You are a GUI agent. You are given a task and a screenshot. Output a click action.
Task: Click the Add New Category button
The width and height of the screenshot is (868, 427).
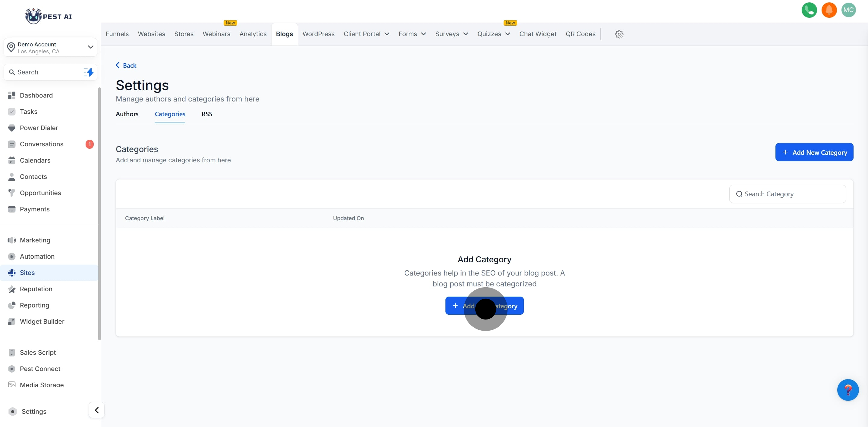pyautogui.click(x=814, y=152)
